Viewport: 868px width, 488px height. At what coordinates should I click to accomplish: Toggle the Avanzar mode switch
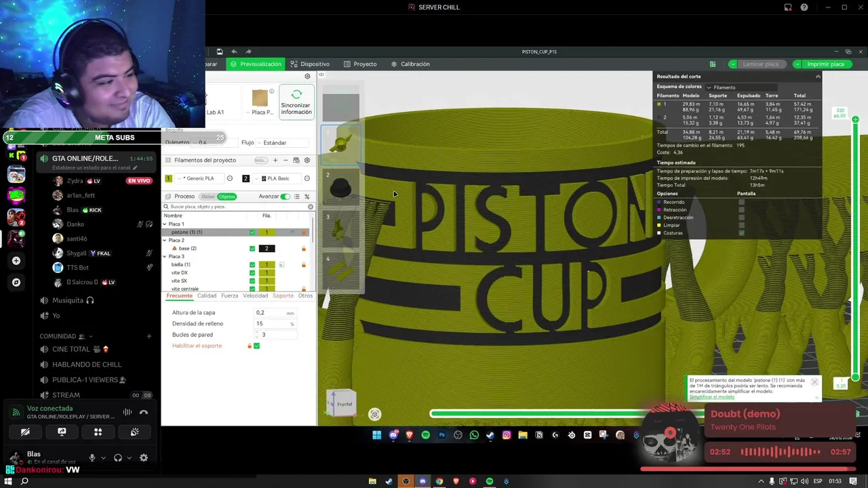point(285,197)
